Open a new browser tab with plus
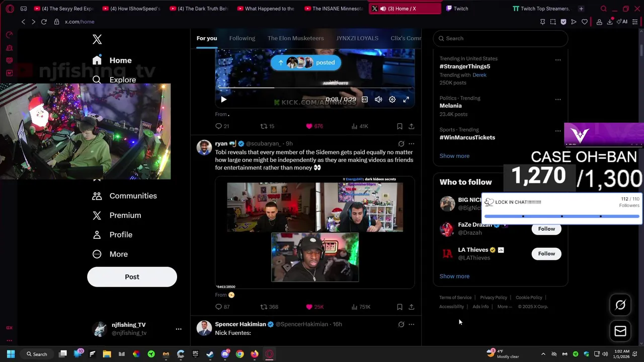The height and width of the screenshot is (362, 644). click(x=581, y=9)
